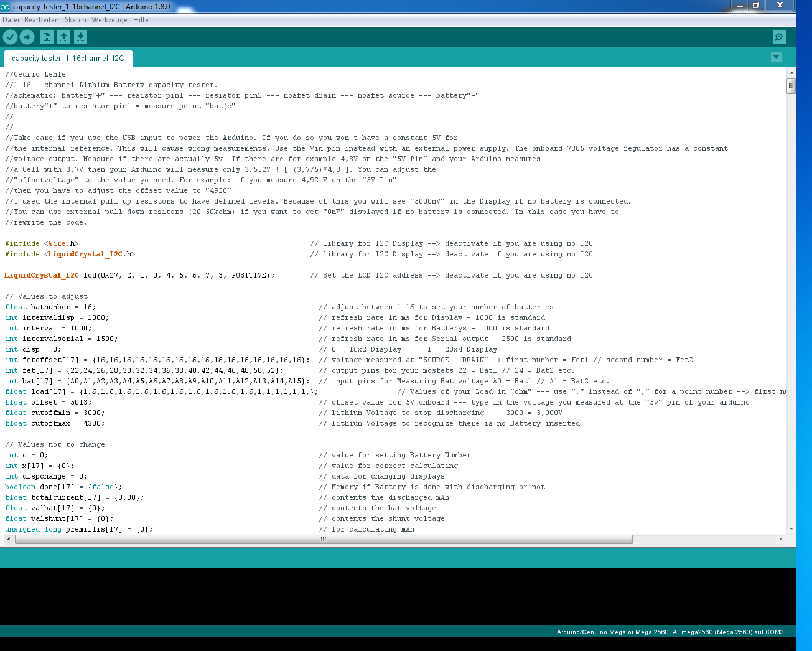Open the Serial Monitor magnifier icon
This screenshot has height=651, width=812.
tap(779, 37)
